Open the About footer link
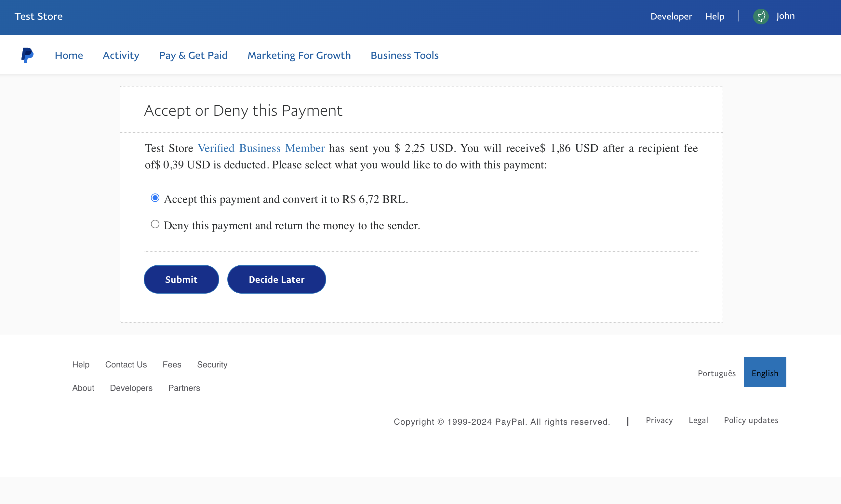 pos(83,388)
